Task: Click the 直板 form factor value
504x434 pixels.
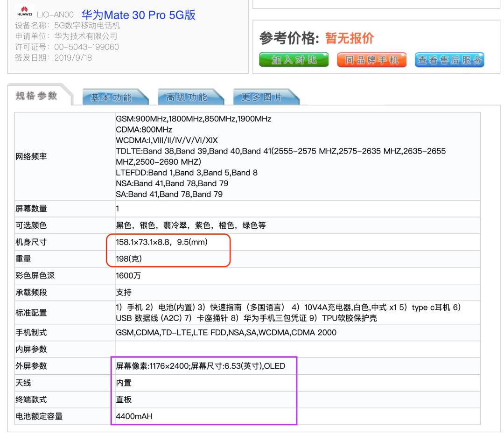Action: tap(124, 399)
